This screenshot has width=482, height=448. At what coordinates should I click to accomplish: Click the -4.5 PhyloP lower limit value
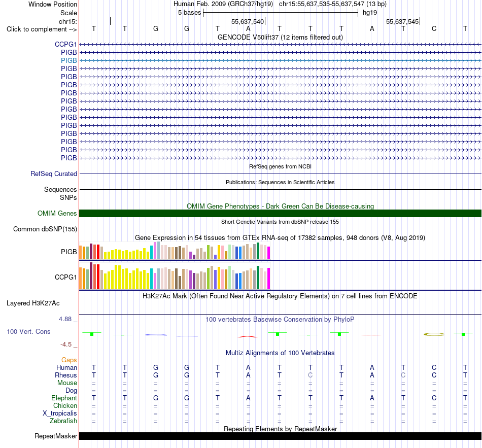[x=66, y=344]
